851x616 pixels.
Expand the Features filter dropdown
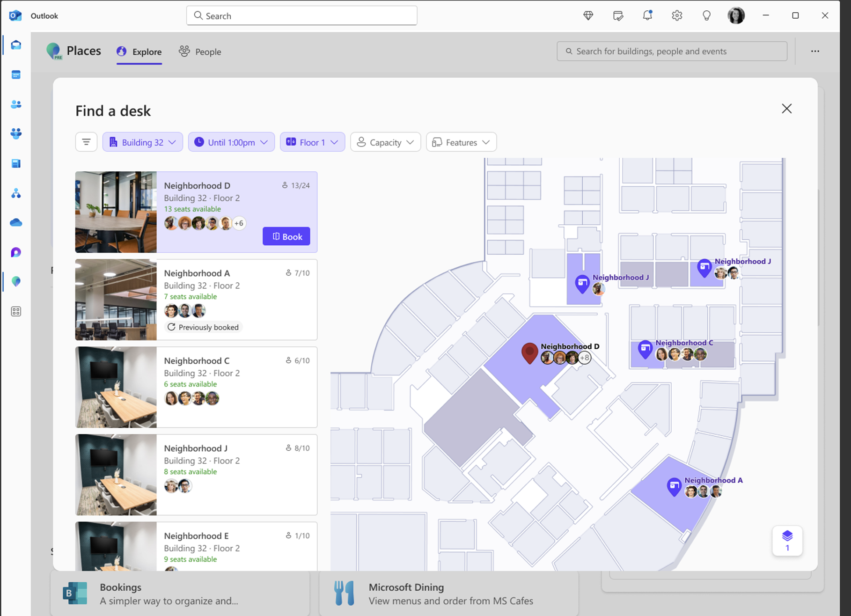click(461, 142)
